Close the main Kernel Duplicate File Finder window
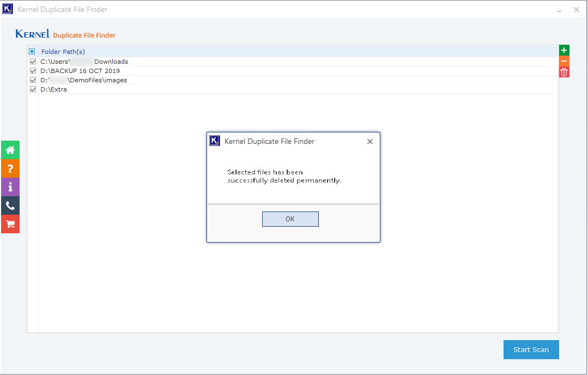 [x=577, y=10]
